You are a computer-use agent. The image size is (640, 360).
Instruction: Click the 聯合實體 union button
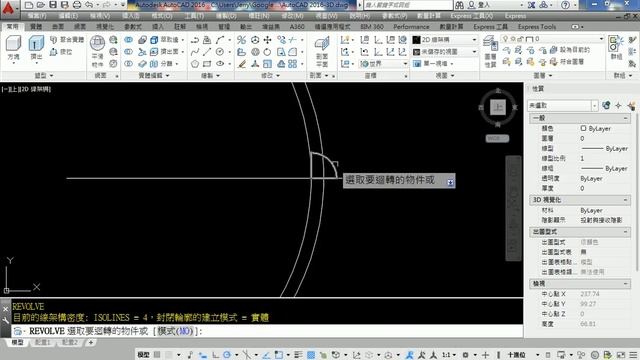click(67, 40)
